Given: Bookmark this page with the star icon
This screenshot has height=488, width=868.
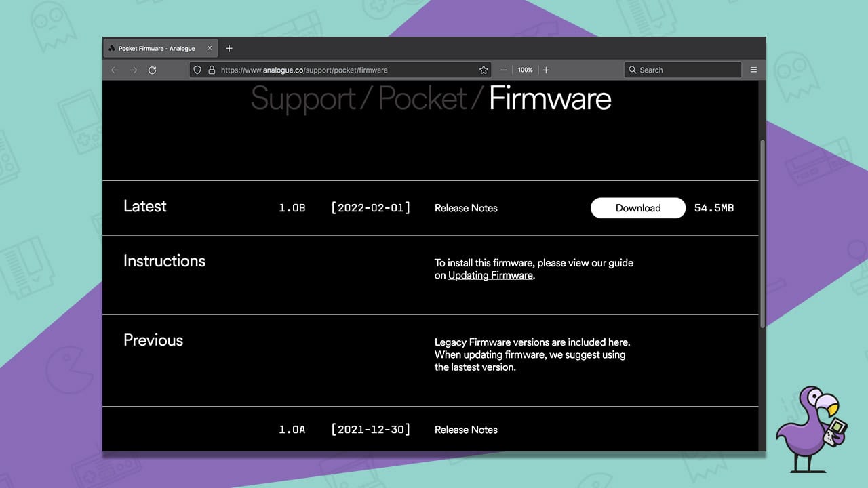Looking at the screenshot, I should pyautogui.click(x=484, y=70).
